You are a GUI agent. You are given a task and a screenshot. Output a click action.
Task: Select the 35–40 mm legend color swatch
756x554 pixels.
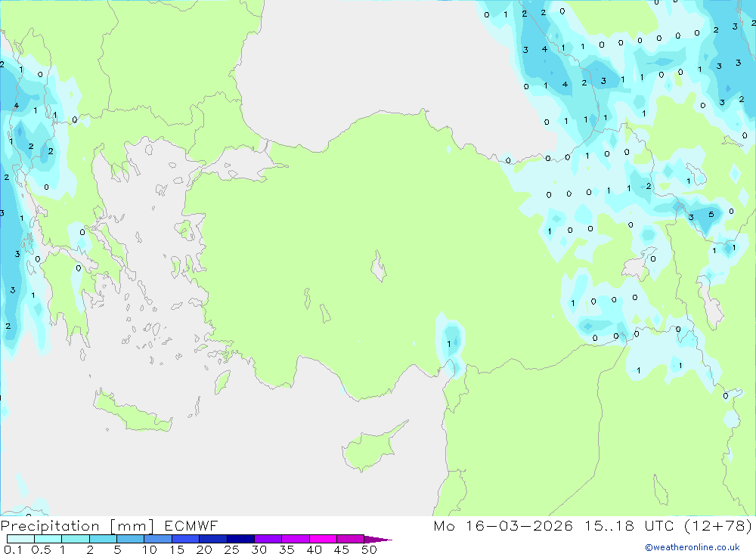pyautogui.click(x=296, y=539)
